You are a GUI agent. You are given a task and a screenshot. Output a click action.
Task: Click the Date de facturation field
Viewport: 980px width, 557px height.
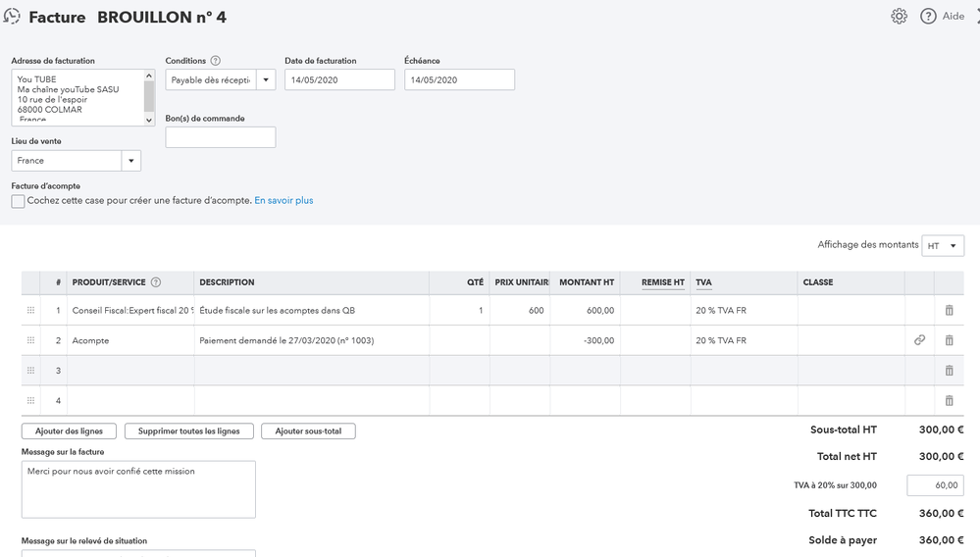click(x=339, y=80)
